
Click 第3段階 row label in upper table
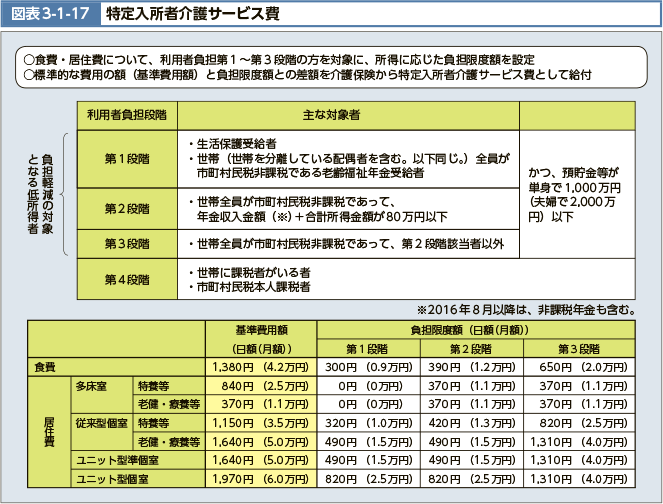click(x=125, y=243)
